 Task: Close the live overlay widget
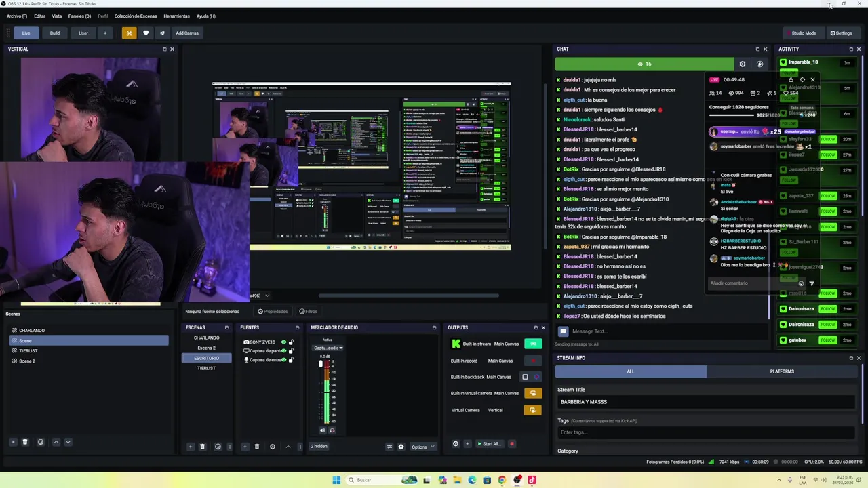pos(813,79)
